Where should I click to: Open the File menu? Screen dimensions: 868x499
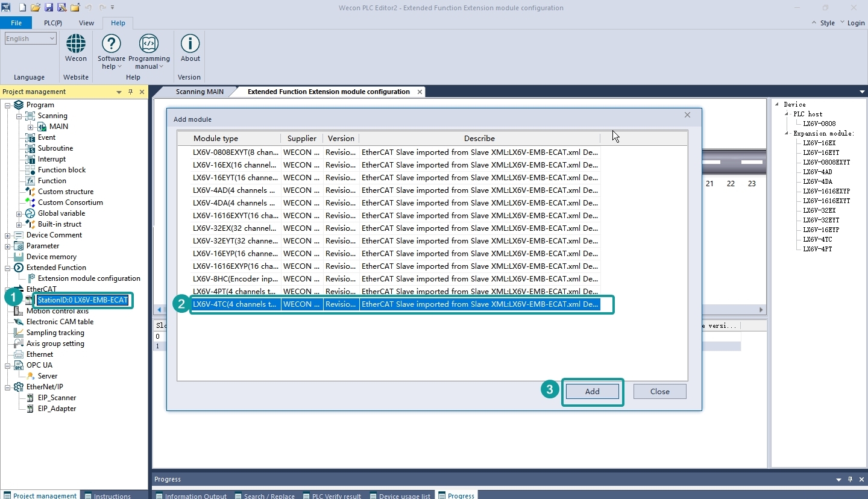click(16, 23)
